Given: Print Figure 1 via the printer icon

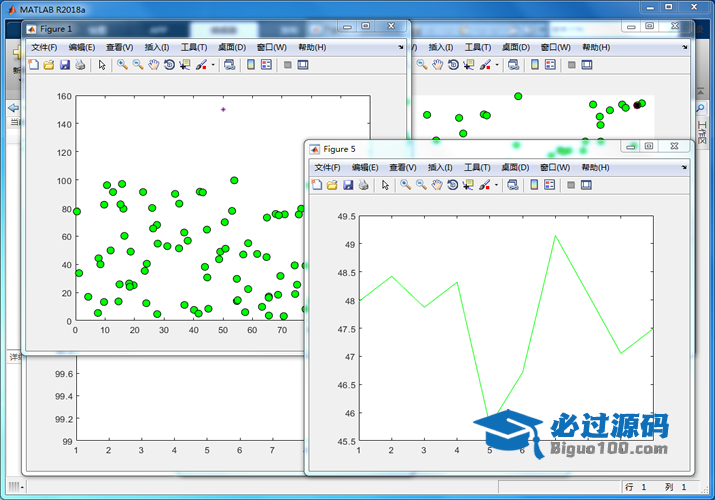Looking at the screenshot, I should pyautogui.click(x=80, y=65).
